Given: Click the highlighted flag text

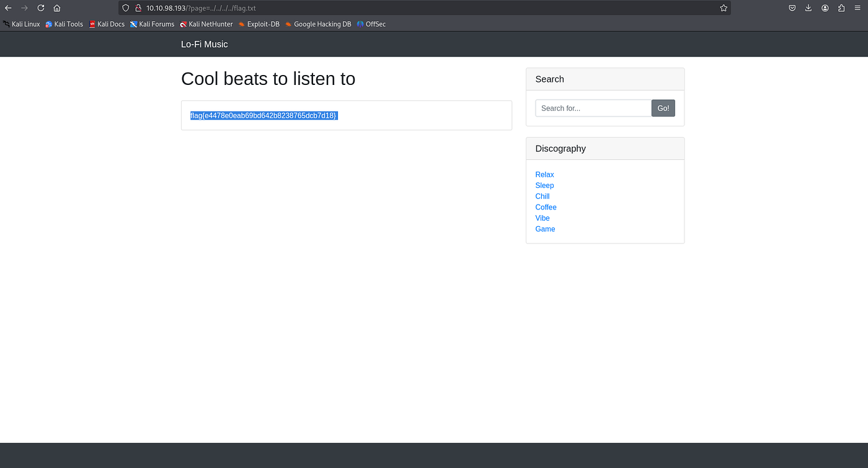Looking at the screenshot, I should [263, 115].
